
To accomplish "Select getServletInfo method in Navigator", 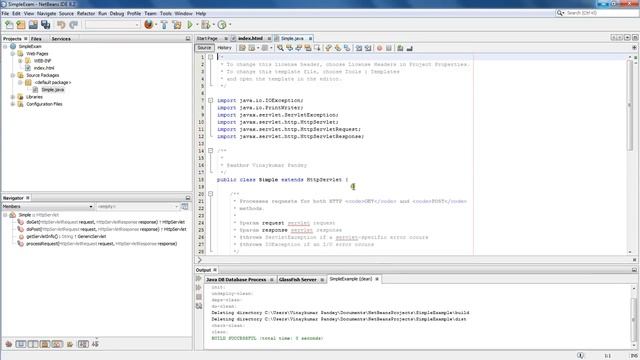I will (x=66, y=236).
